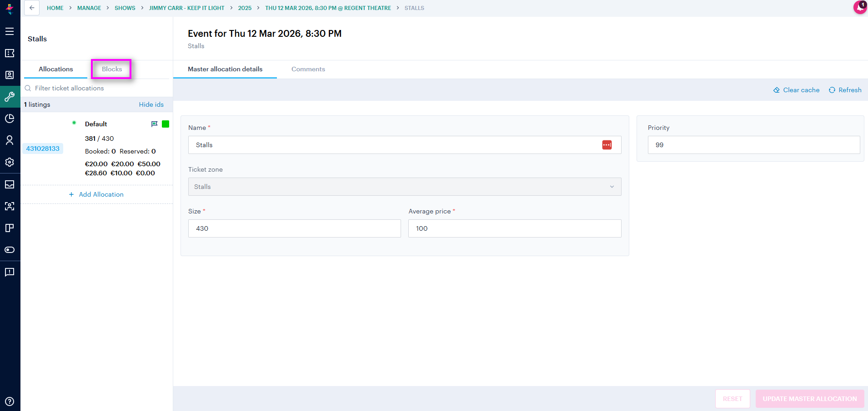Click the app logo at the top of the sidebar
This screenshot has height=411, width=868.
(10, 9)
